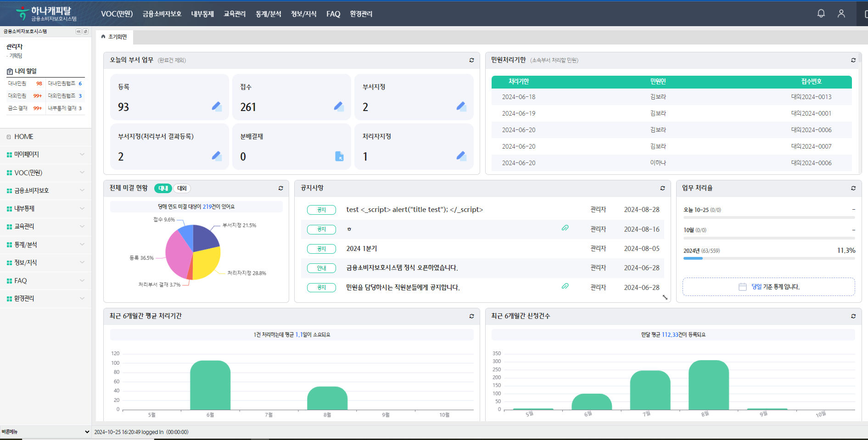
Task: Open the user profile icon
Action: coord(841,14)
